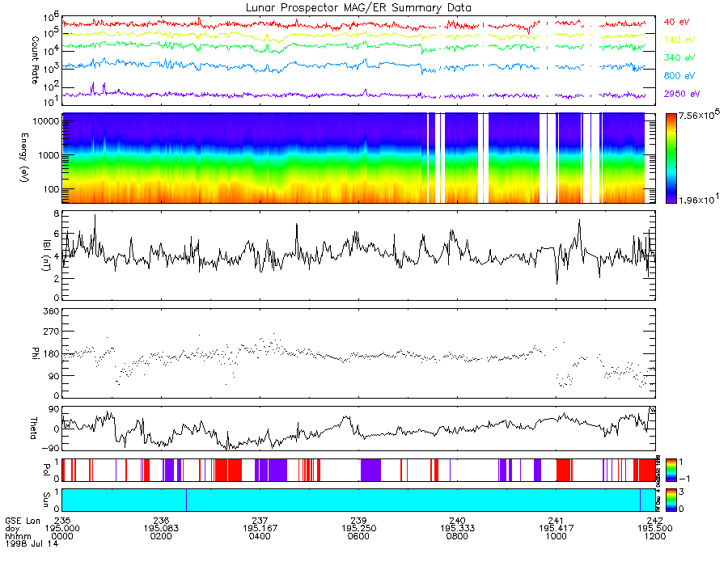Viewport: 728px width, 566px height.
Task: Click the '1.96x10^1' color bar minimum value
Action: coord(699,199)
